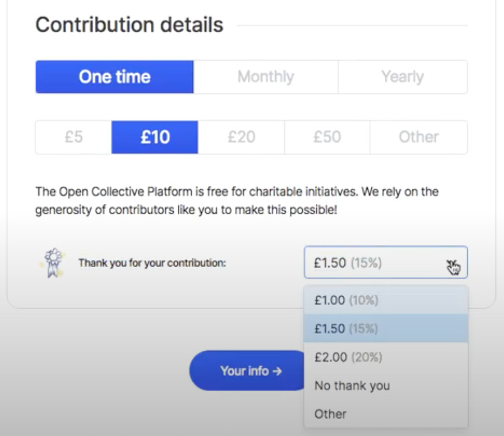Image resolution: width=504 pixels, height=436 pixels.
Task: Click the Contribution details heading
Action: [x=129, y=25]
